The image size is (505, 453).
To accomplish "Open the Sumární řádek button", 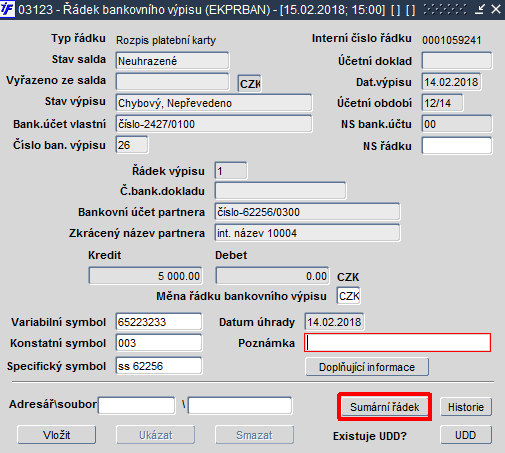I will pyautogui.click(x=384, y=407).
